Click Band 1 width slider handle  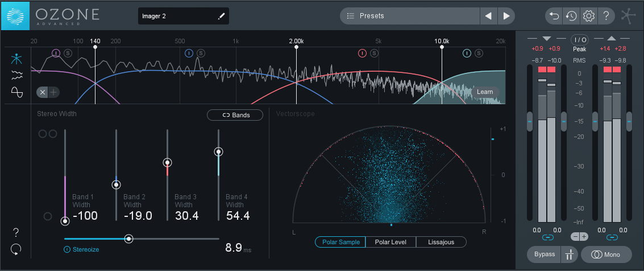coord(65,221)
